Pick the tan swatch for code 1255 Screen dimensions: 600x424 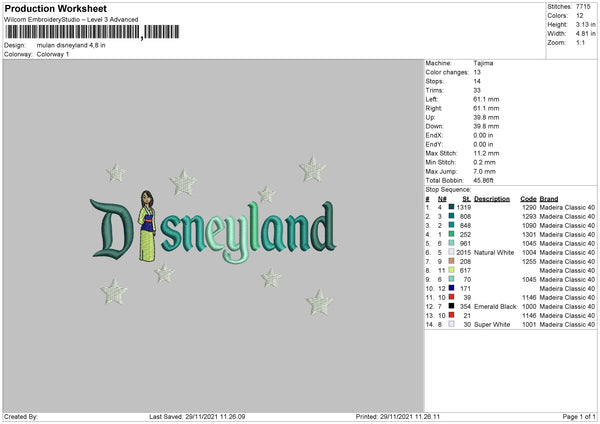click(451, 261)
